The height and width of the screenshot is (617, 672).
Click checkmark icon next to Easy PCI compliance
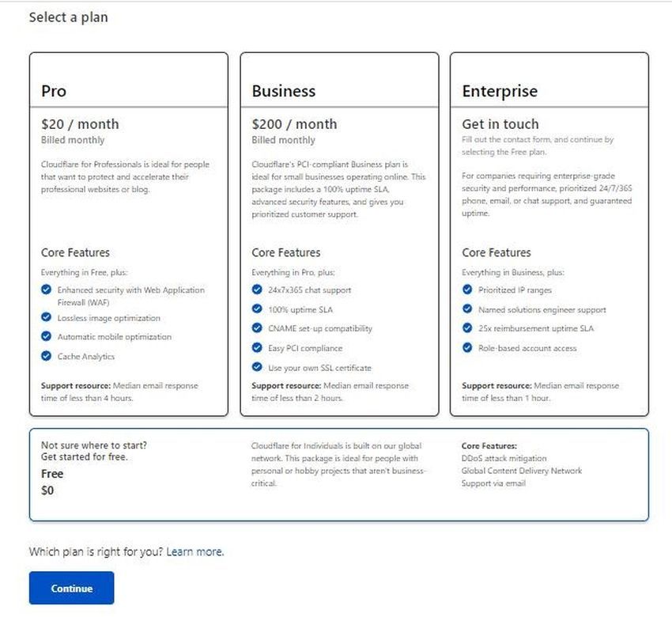point(257,347)
